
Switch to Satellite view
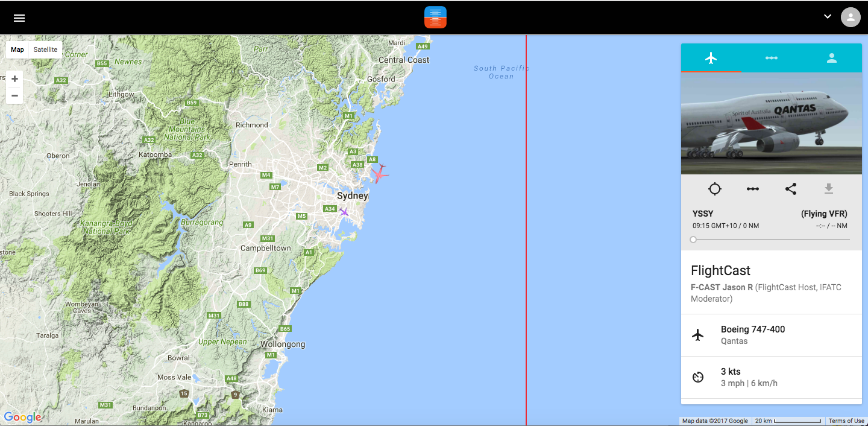coord(45,49)
